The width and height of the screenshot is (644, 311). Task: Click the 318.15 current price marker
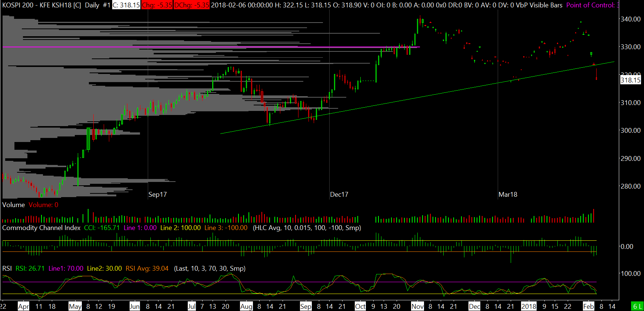[630, 80]
